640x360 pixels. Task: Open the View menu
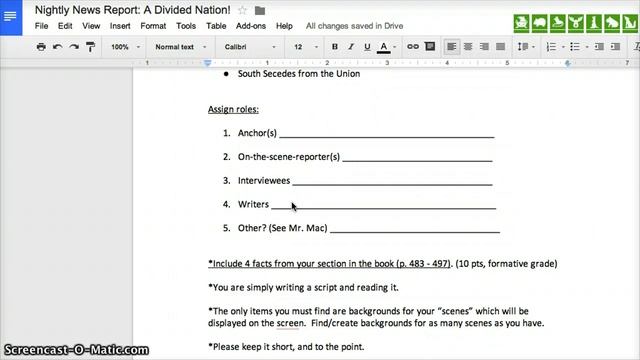pos(91,26)
